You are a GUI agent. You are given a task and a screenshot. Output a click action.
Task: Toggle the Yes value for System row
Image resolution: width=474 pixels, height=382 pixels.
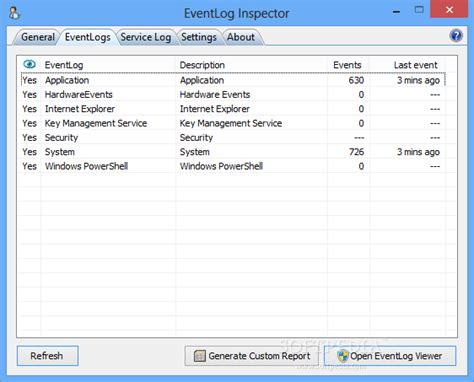point(29,152)
